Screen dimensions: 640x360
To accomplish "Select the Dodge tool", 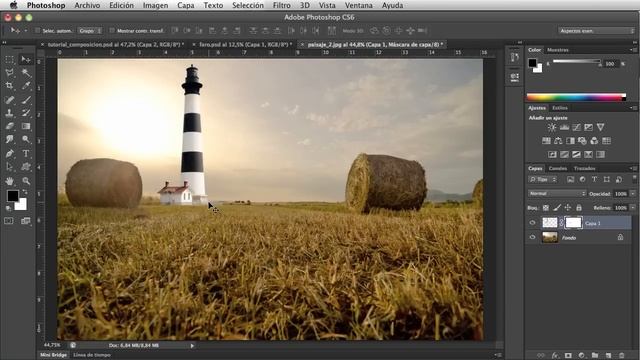I will pyautogui.click(x=26, y=139).
